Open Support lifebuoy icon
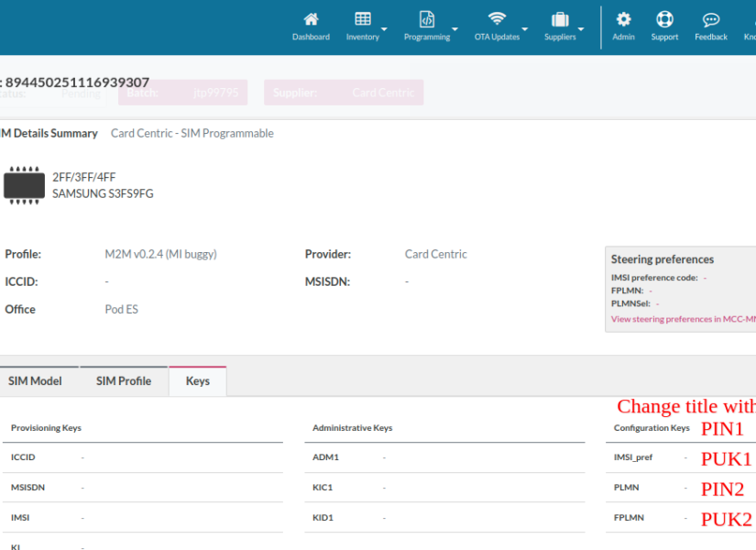Image resolution: width=756 pixels, height=550 pixels. coord(664,19)
